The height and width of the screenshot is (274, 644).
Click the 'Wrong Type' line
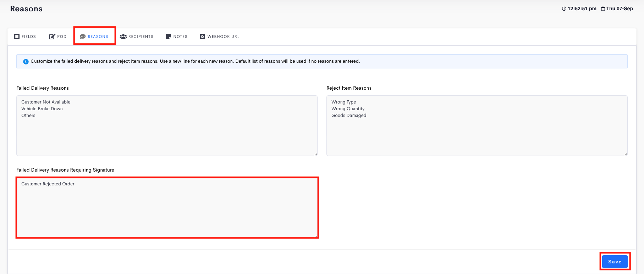(x=343, y=102)
